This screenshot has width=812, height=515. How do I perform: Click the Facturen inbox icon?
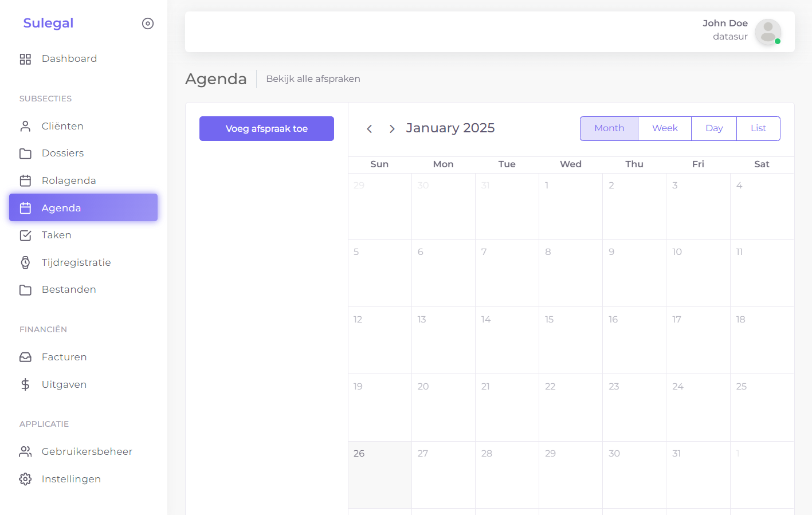click(25, 357)
